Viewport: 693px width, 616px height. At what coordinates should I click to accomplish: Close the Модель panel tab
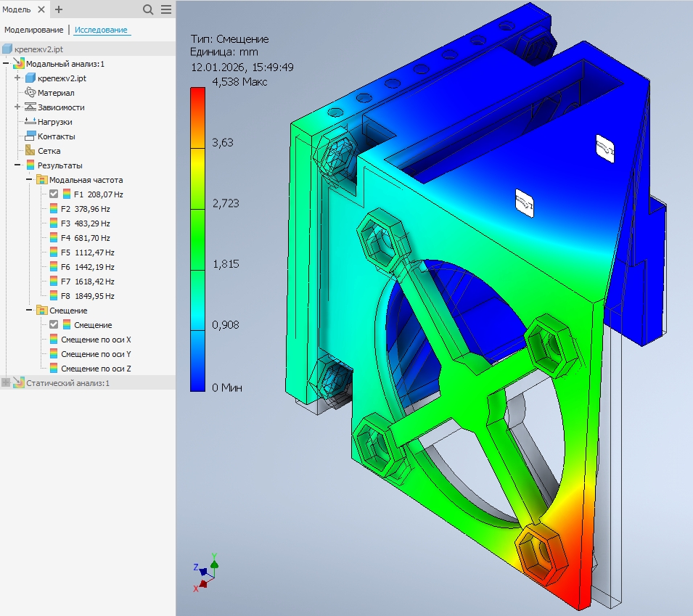pyautogui.click(x=41, y=9)
